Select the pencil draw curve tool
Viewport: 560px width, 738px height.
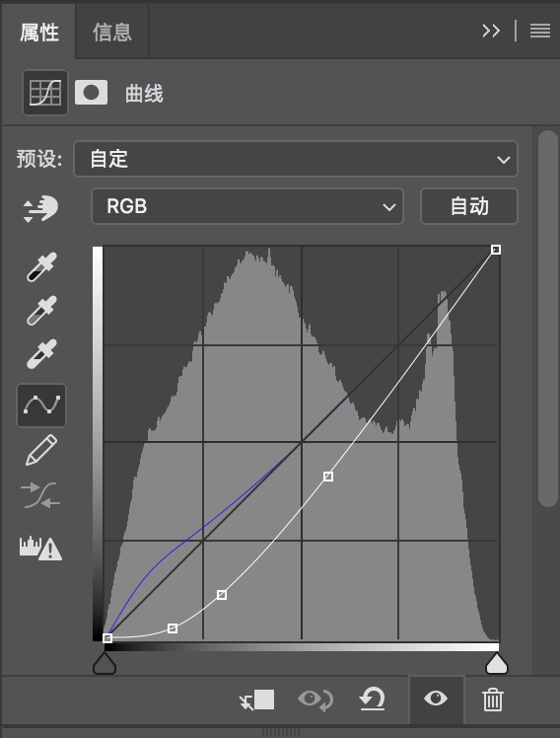tap(41, 451)
